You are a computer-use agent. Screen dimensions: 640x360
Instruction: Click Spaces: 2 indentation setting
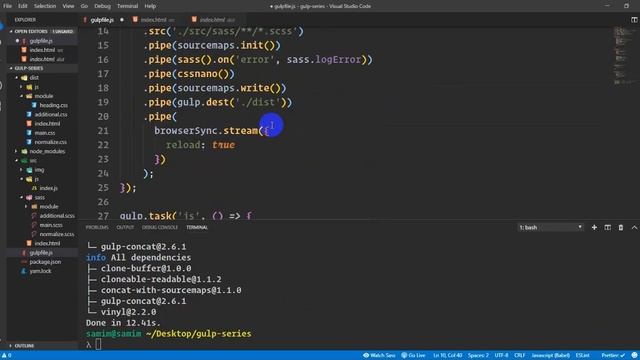coord(478,355)
